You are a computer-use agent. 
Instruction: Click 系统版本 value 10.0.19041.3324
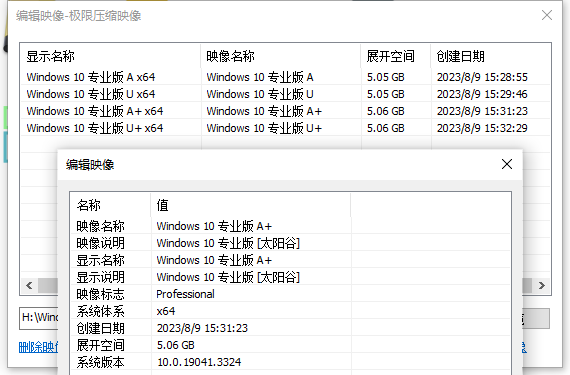199,362
